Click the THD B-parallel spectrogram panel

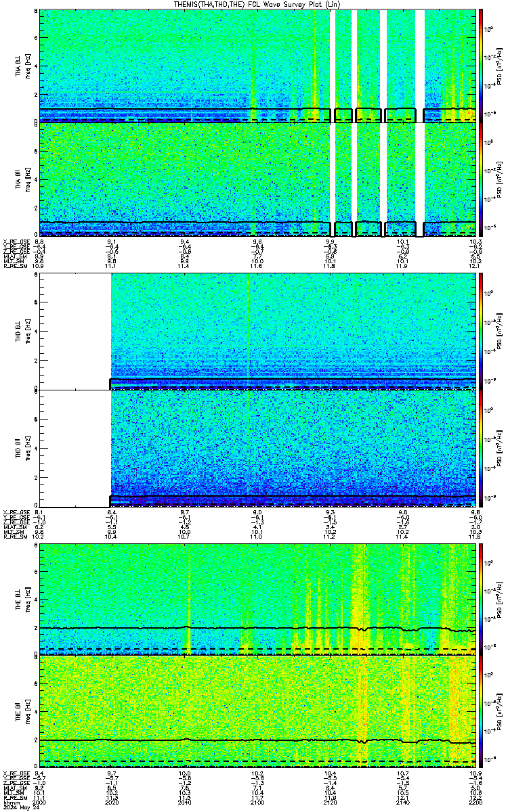click(257, 448)
